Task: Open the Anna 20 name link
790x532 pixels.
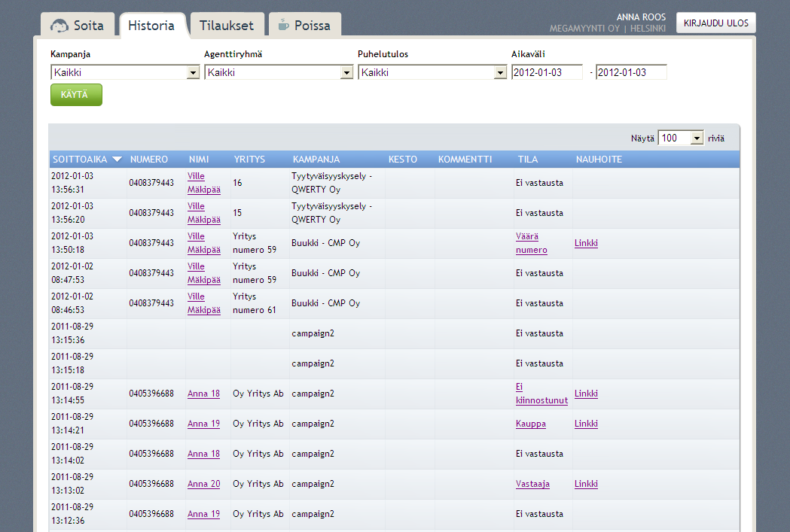Action: (203, 484)
